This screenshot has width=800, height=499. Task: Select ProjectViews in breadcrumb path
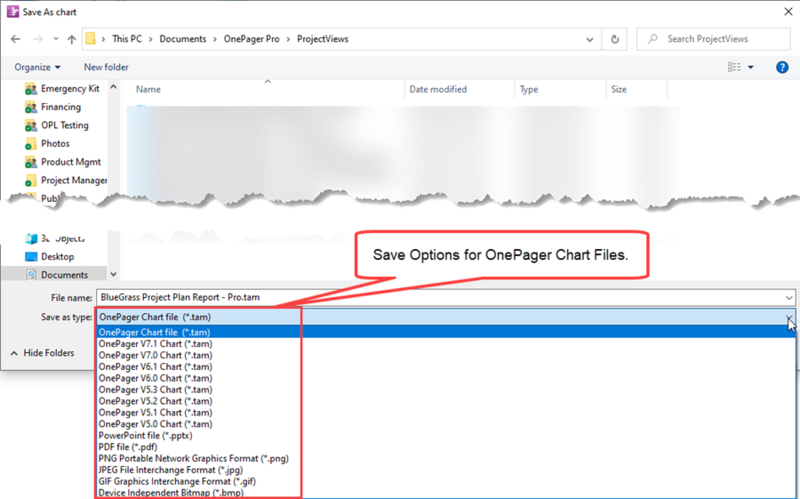[322, 39]
